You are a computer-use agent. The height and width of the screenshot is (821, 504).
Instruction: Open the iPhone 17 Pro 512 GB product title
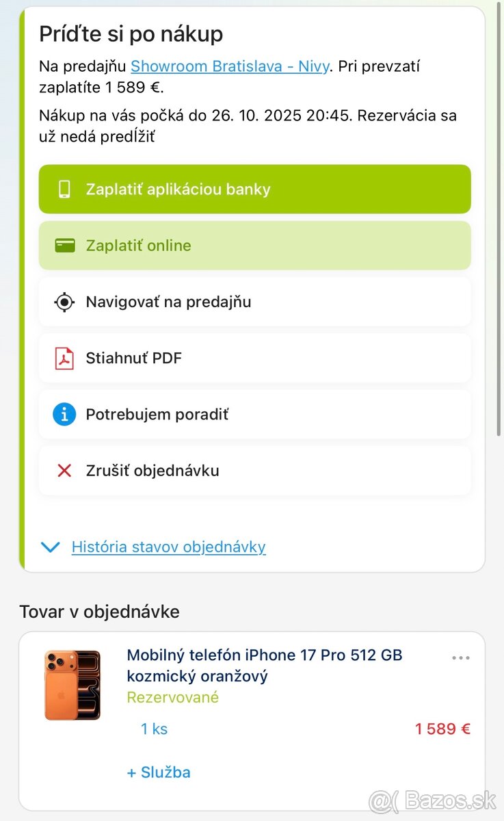click(x=264, y=665)
